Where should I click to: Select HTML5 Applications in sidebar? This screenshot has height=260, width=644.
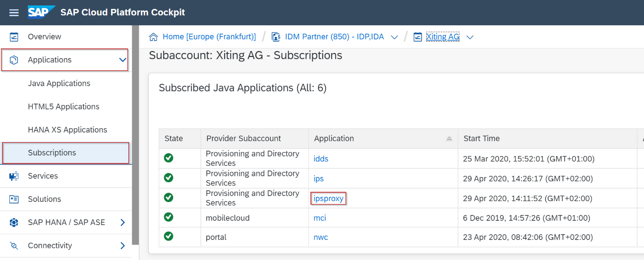63,106
